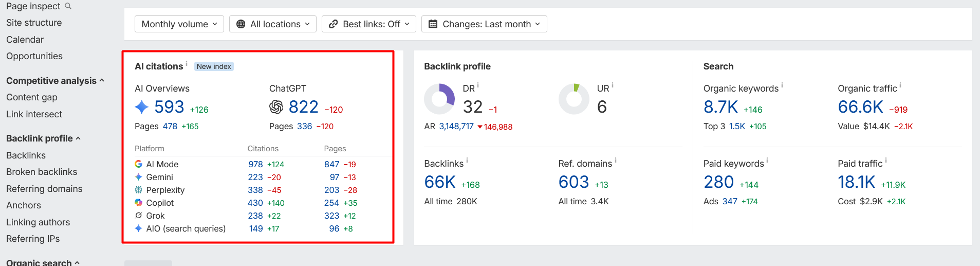980x266 pixels.
Task: Click Top 3 value 1.5K
Action: tap(737, 126)
